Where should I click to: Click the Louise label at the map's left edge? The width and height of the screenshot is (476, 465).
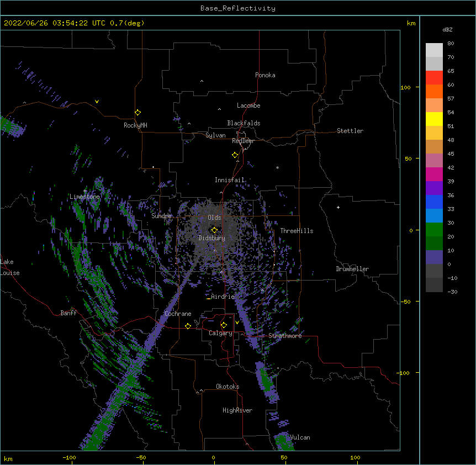[10, 273]
